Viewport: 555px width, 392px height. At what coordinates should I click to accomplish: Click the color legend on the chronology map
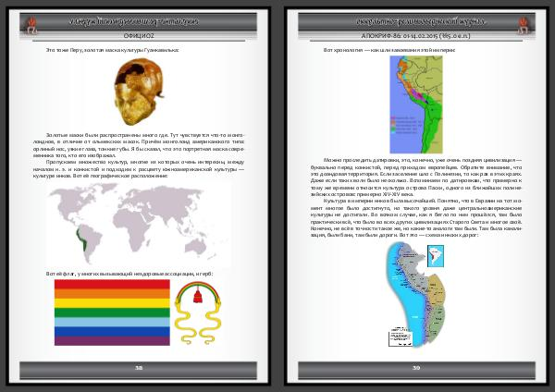tap(406, 125)
